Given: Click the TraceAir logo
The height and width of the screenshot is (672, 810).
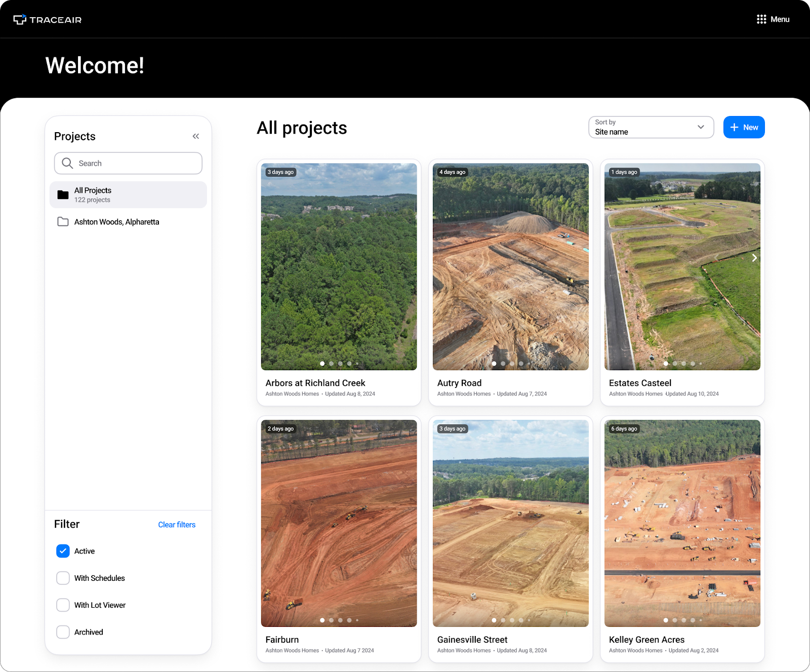Looking at the screenshot, I should (x=47, y=19).
